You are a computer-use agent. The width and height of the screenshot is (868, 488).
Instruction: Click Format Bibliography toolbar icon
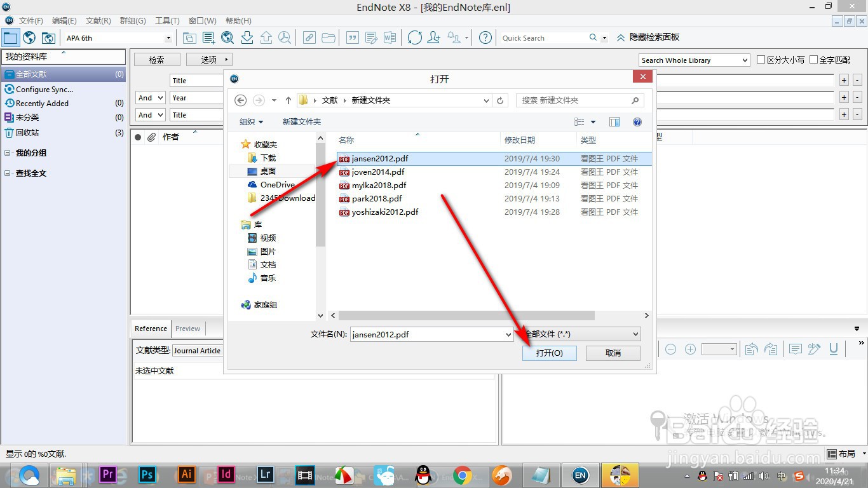[371, 37]
